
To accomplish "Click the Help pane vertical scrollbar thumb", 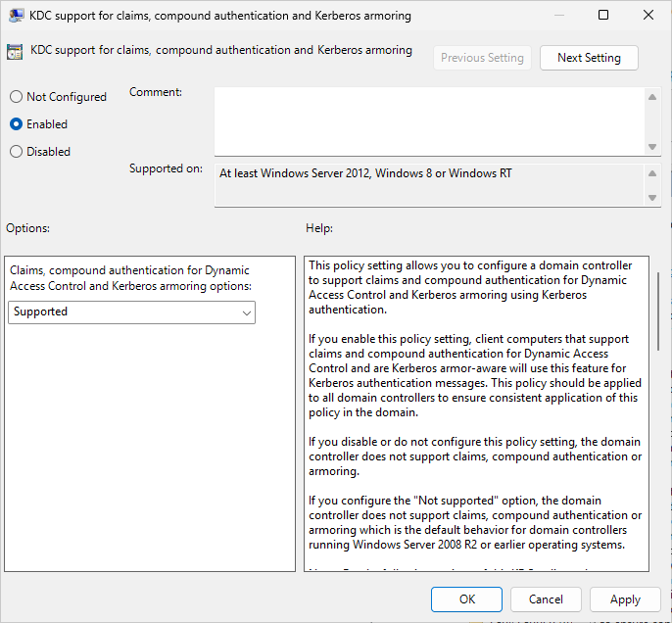I will point(658,311).
